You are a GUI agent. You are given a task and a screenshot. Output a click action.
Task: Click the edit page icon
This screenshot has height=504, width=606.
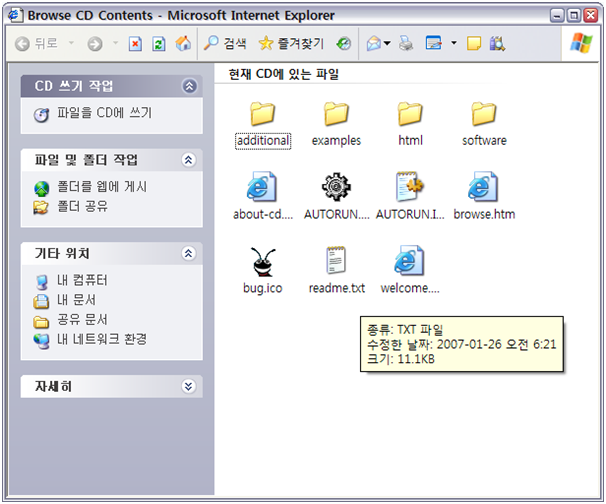pos(434,43)
